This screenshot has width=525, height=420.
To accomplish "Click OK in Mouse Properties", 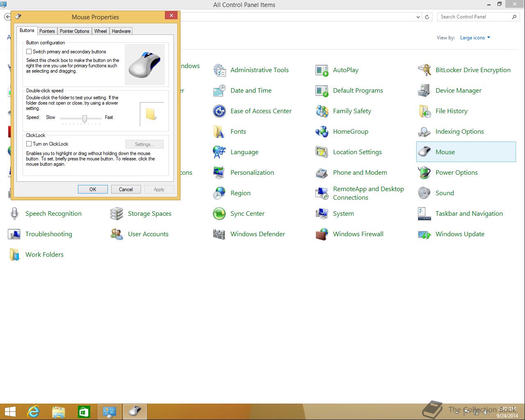I will [x=93, y=189].
